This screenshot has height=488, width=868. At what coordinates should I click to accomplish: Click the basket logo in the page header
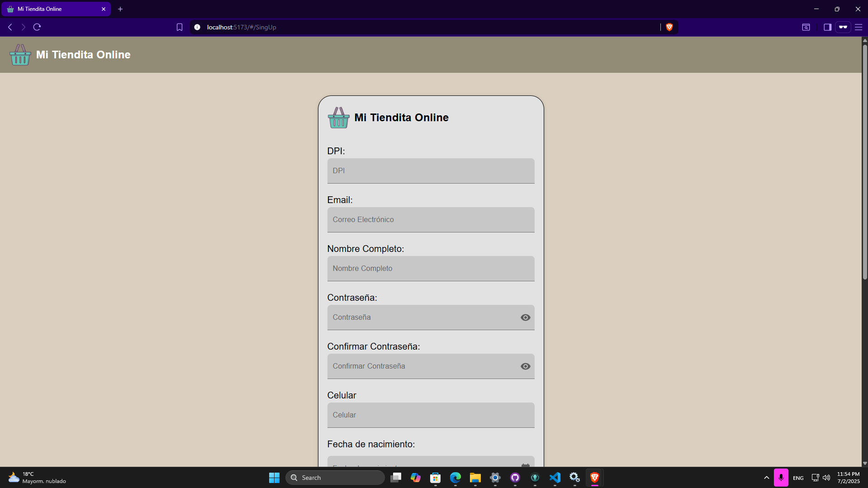20,55
